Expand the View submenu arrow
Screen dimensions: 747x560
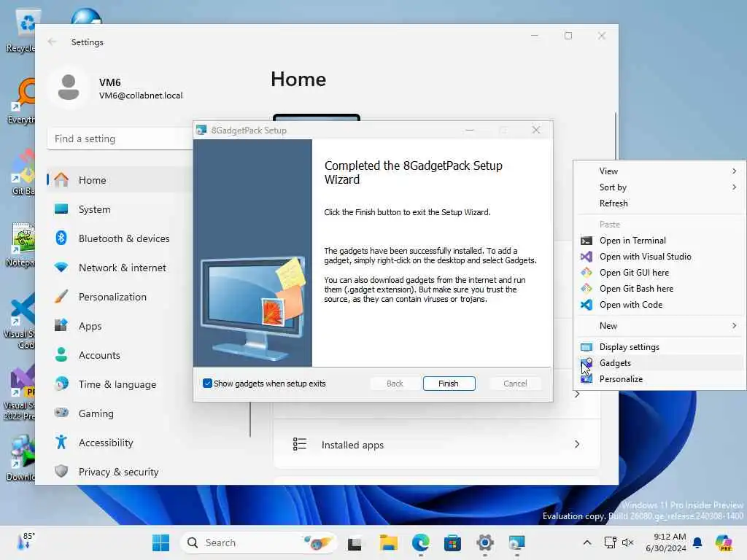tap(734, 171)
